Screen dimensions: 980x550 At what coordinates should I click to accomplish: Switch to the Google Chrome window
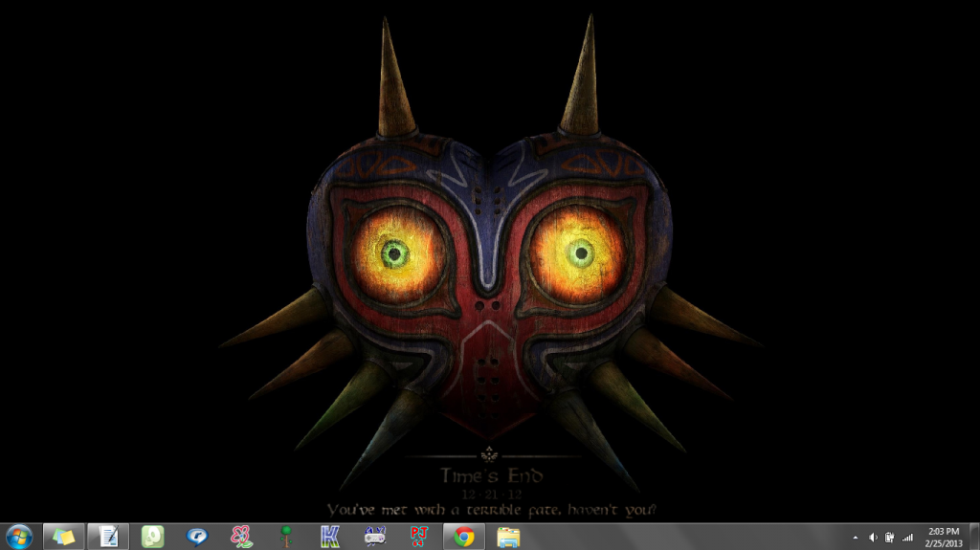tap(464, 537)
